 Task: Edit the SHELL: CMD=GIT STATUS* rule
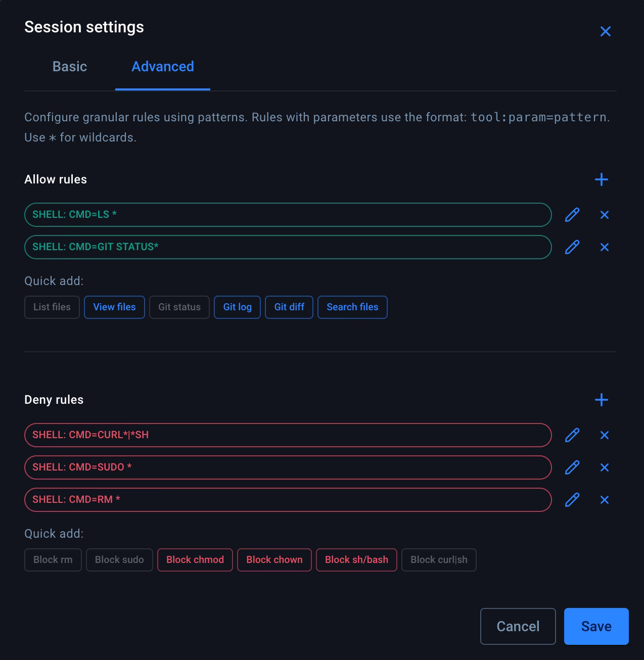[572, 247]
